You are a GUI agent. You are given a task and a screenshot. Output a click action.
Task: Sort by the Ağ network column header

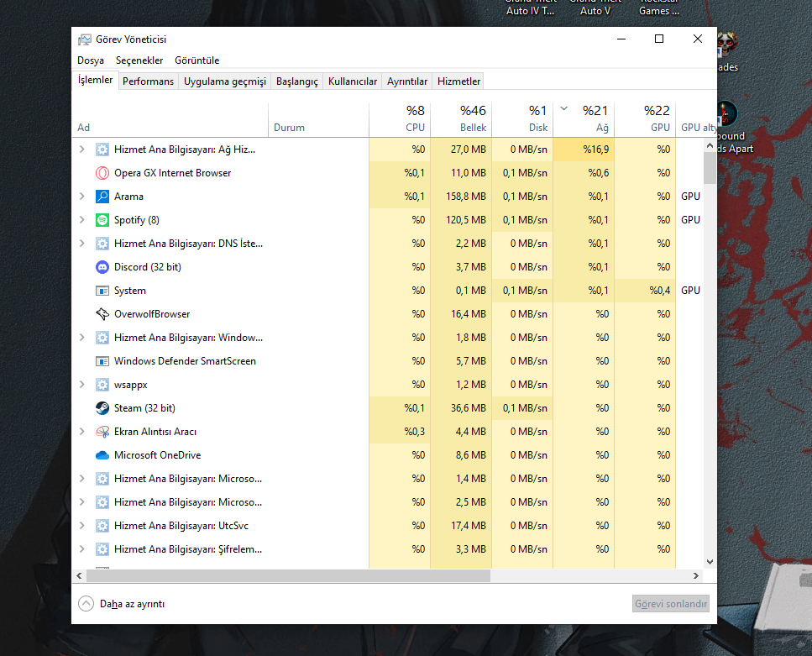click(584, 119)
